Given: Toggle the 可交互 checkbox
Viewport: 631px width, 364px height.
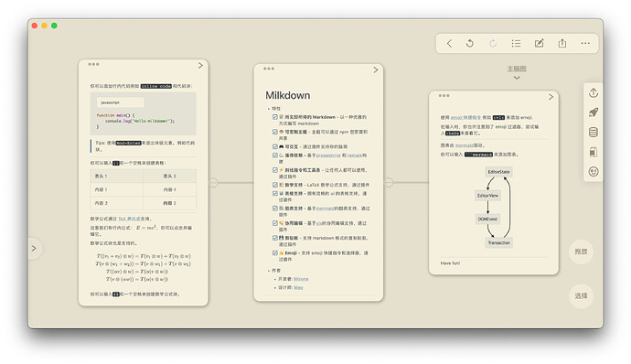Looking at the screenshot, I should [275, 146].
